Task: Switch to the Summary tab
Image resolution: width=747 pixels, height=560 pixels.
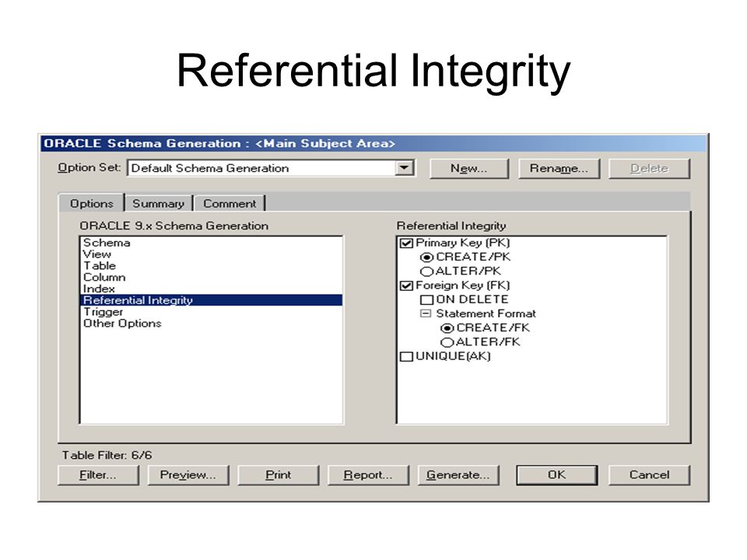Action: (x=158, y=203)
